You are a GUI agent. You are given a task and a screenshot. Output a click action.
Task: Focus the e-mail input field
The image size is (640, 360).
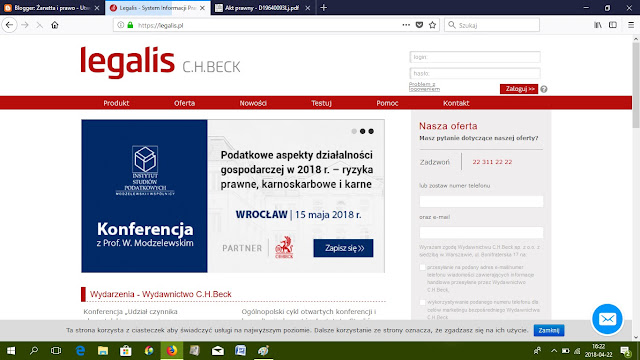481,233
